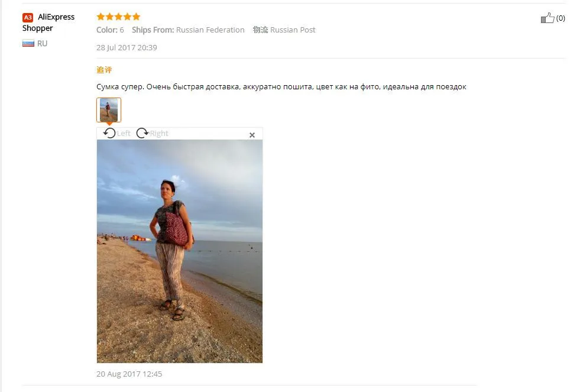580x392 pixels.
Task: Close the enlarged photo viewer
Action: (x=252, y=135)
